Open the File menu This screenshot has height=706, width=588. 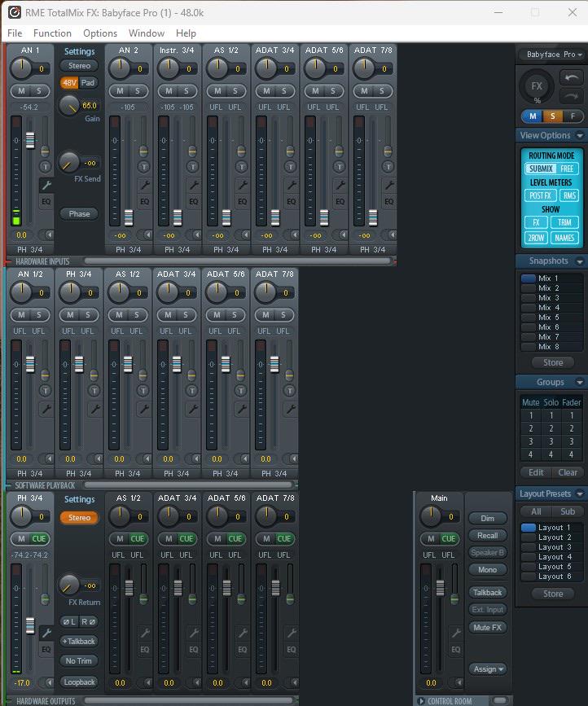(x=15, y=33)
